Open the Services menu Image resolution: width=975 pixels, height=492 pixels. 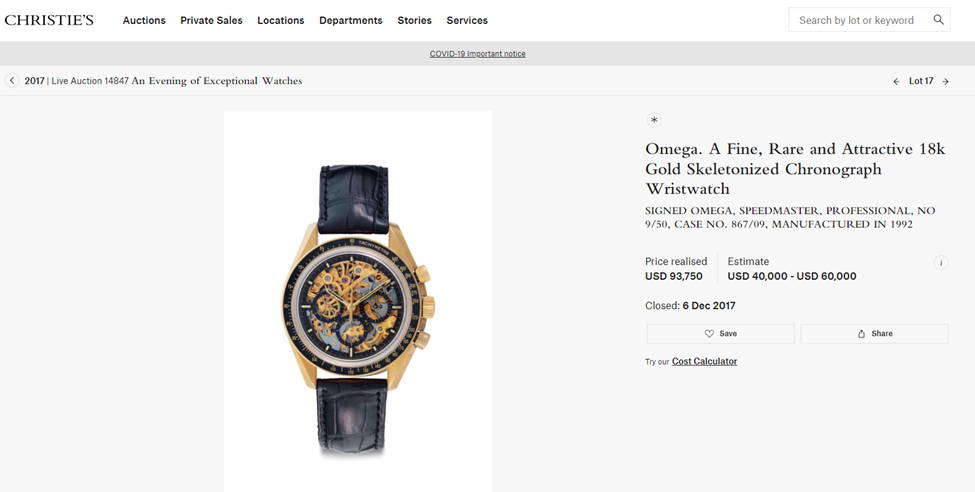click(467, 20)
